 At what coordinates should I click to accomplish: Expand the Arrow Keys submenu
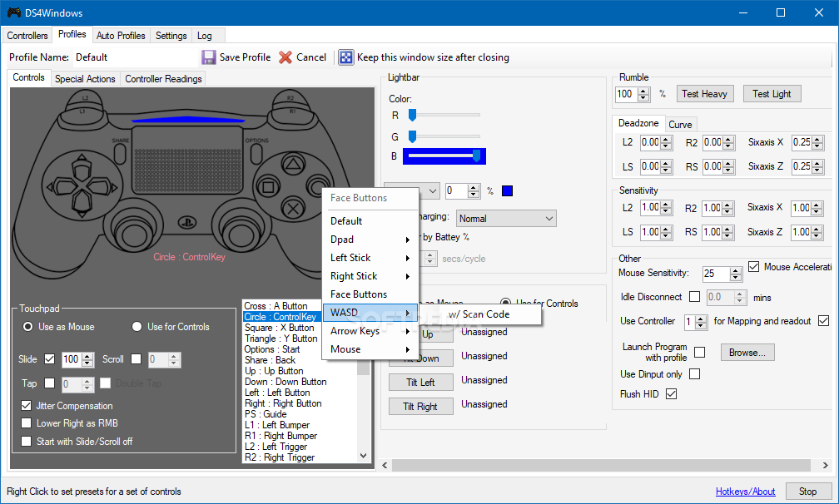click(x=370, y=331)
